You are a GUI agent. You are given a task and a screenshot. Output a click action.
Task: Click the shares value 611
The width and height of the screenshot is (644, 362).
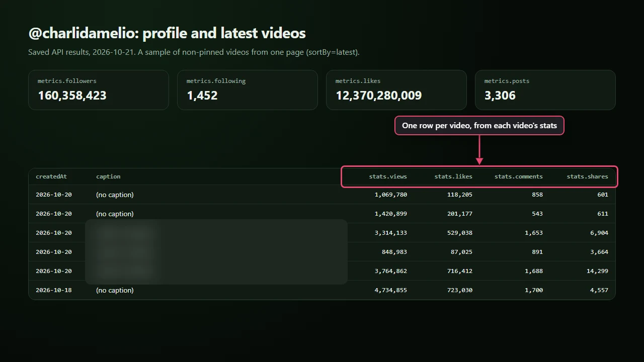pos(603,214)
